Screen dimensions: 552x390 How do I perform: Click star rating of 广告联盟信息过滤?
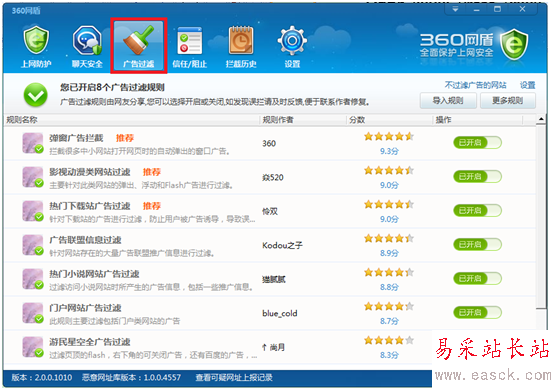click(x=389, y=239)
